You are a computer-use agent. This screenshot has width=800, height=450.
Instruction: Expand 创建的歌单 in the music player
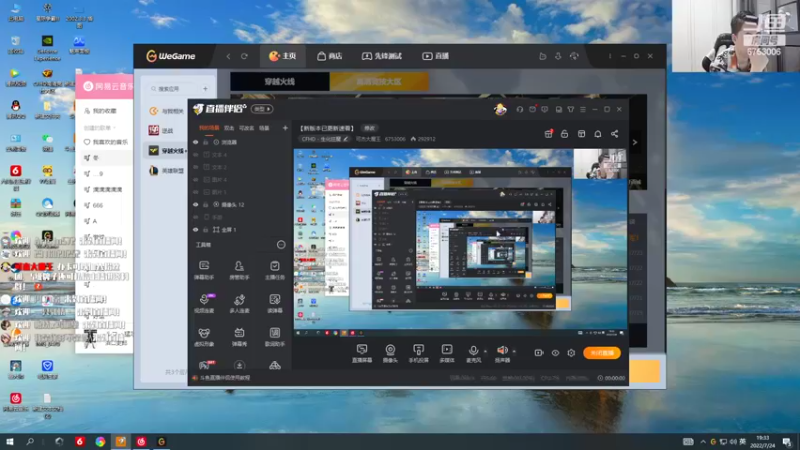[100, 128]
